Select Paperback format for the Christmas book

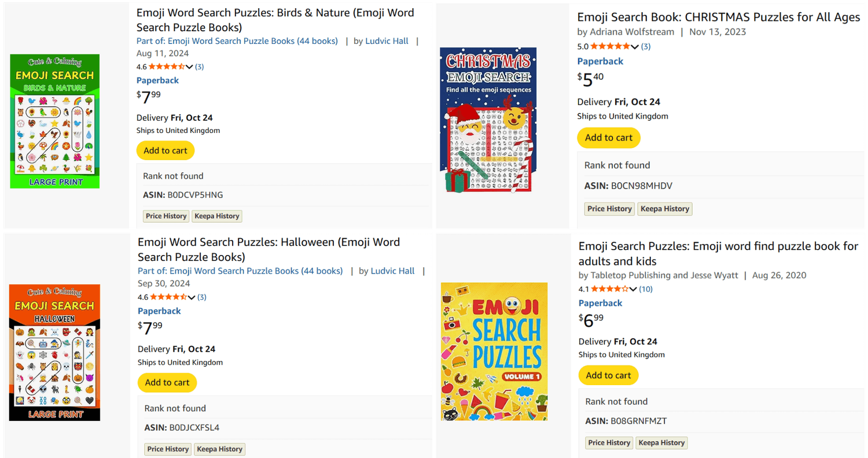tap(600, 61)
